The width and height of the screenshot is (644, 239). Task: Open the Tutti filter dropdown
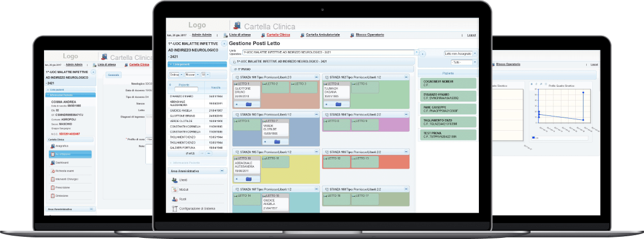(x=464, y=62)
